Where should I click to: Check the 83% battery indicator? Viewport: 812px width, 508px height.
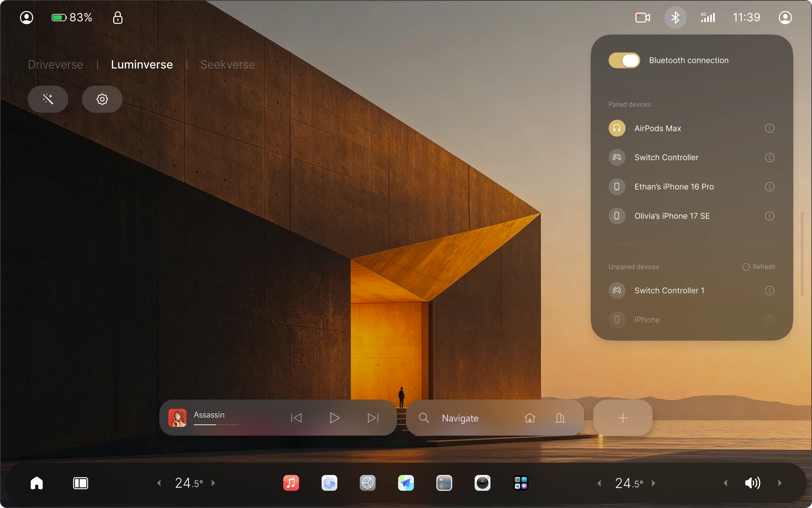pos(72,18)
